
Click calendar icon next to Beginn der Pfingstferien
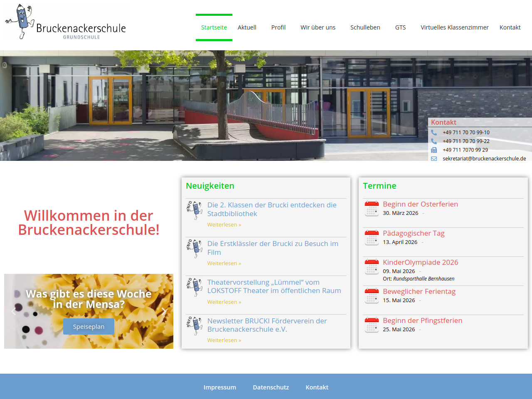point(372,325)
